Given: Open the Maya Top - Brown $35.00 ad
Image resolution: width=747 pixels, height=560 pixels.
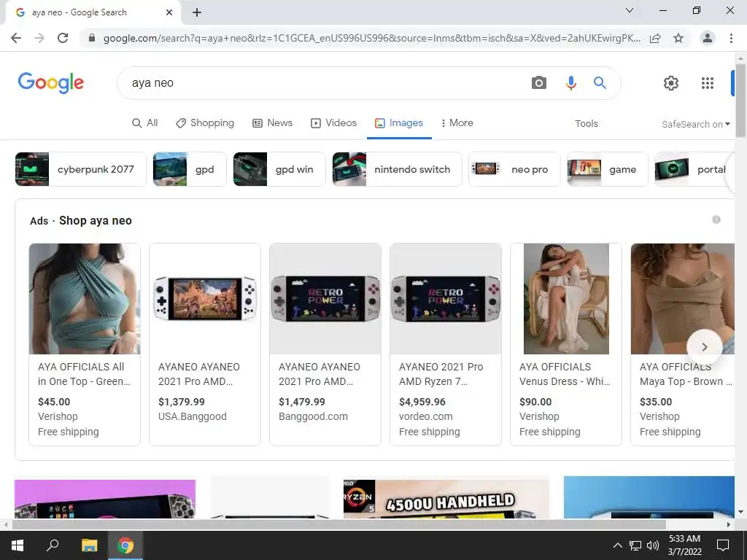Looking at the screenshot, I should [683, 344].
